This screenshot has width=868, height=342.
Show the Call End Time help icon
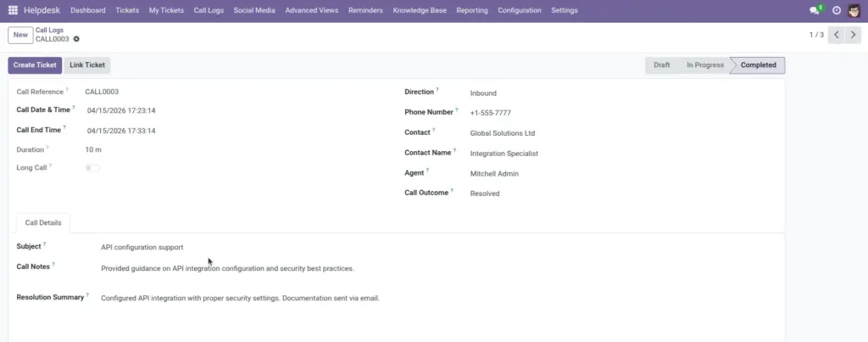[64, 127]
